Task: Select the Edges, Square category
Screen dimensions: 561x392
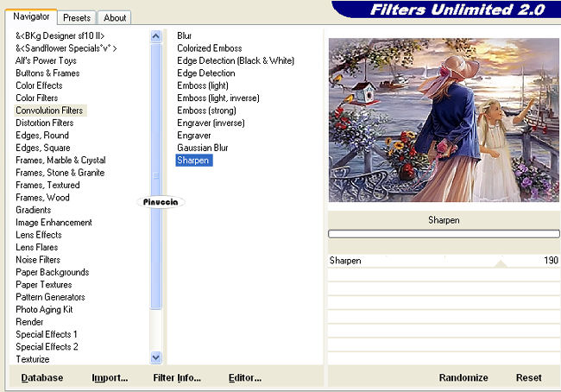Action: click(x=43, y=148)
